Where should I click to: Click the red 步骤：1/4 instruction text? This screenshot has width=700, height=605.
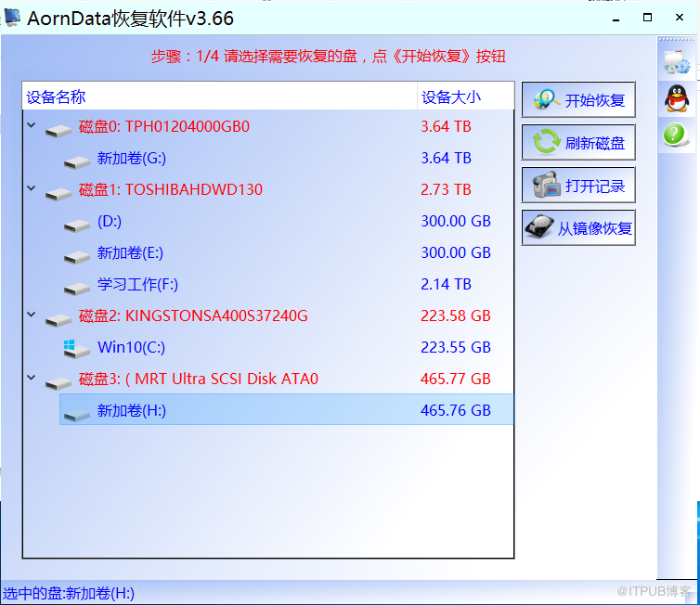point(328,57)
